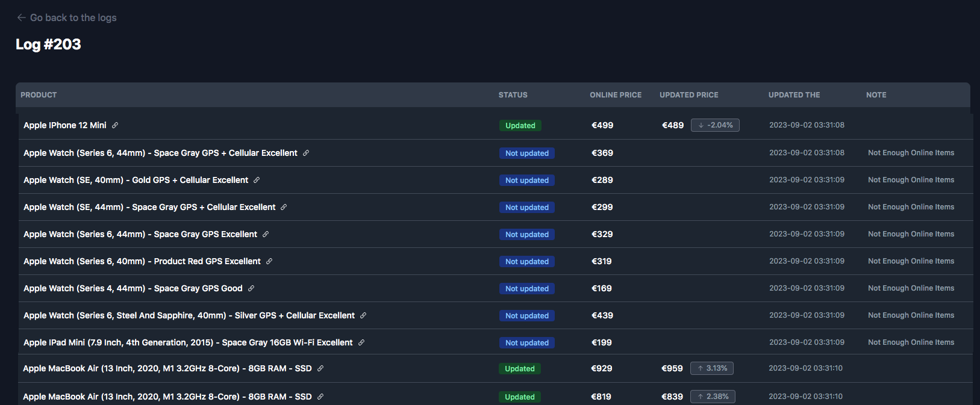980x405 pixels.
Task: Click link icon for Steel And Sapphire watch
Action: coord(363,315)
